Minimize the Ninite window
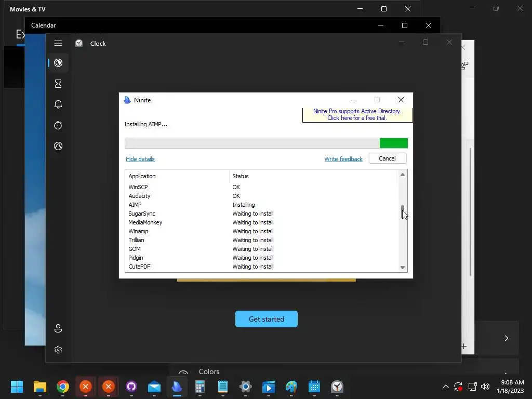This screenshot has height=399, width=532. coord(353,100)
